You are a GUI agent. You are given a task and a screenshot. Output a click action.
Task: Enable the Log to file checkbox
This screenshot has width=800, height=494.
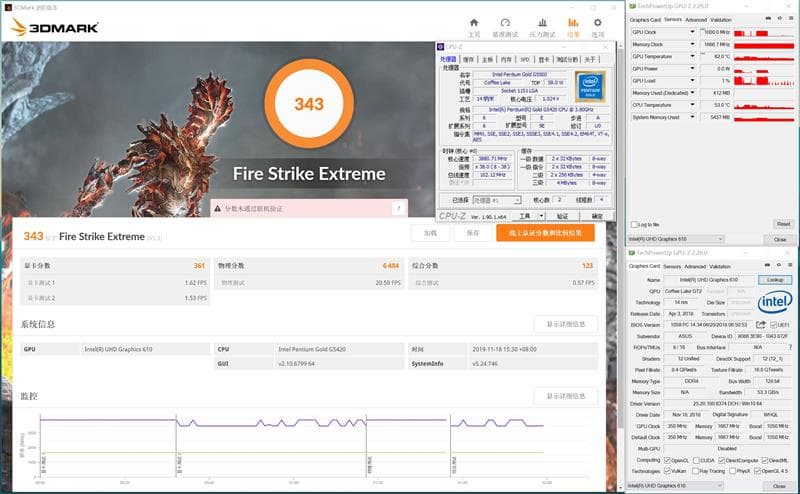[x=634, y=225]
